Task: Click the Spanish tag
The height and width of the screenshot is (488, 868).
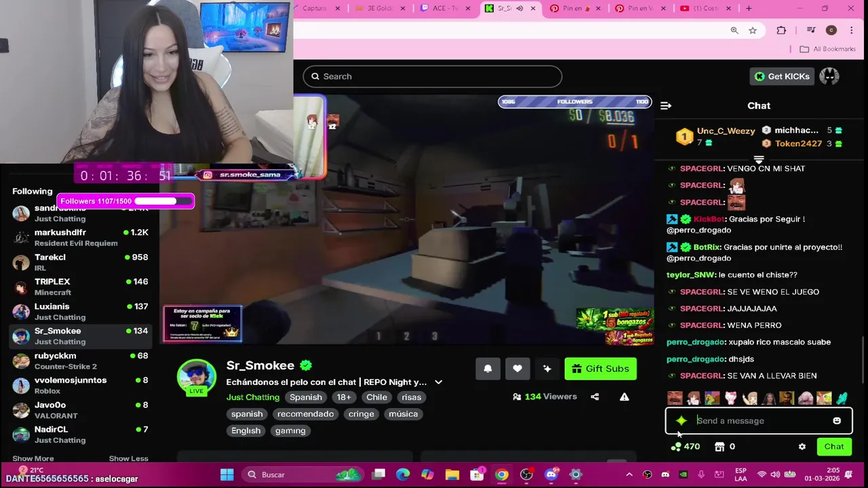Action: (x=306, y=397)
